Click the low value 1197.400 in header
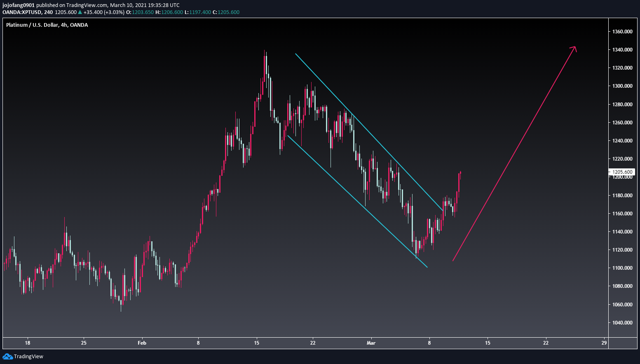 [x=200, y=12]
